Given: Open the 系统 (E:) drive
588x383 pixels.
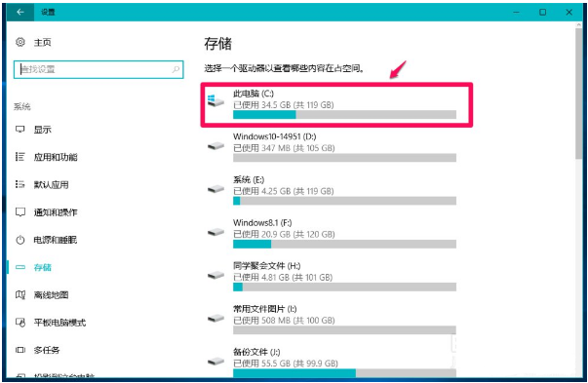Looking at the screenshot, I should 332,190.
